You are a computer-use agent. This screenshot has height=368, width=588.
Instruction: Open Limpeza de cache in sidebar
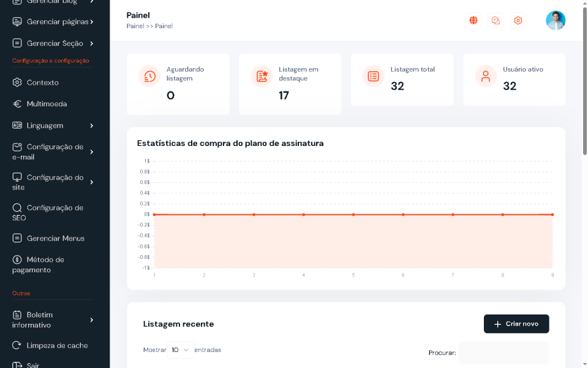click(57, 346)
